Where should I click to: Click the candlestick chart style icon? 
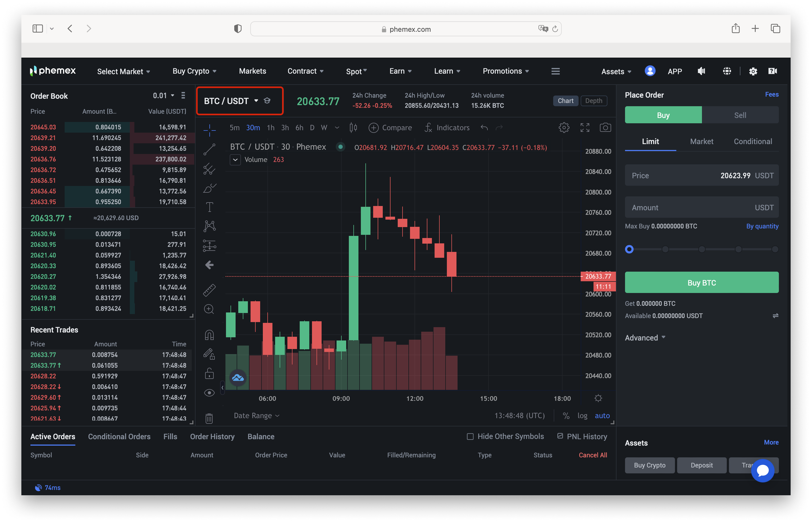point(353,128)
